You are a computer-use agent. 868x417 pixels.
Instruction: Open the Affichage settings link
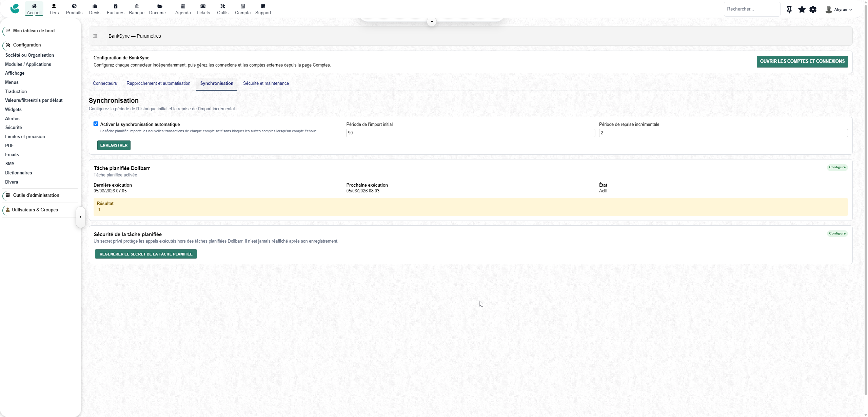15,73
